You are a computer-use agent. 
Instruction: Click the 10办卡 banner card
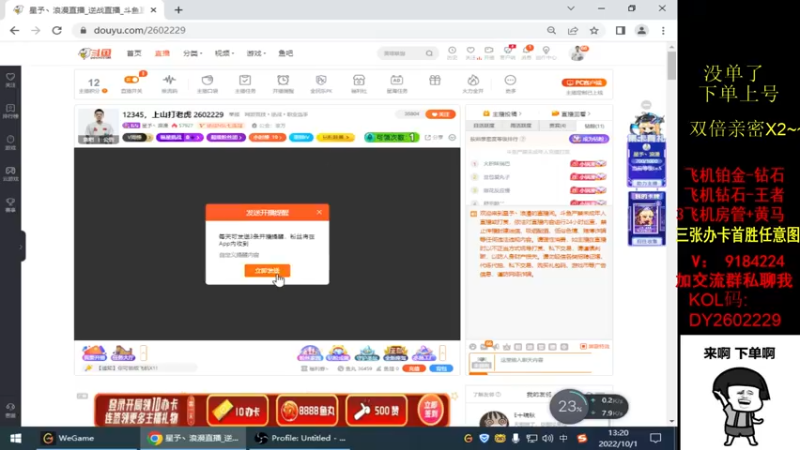point(237,411)
